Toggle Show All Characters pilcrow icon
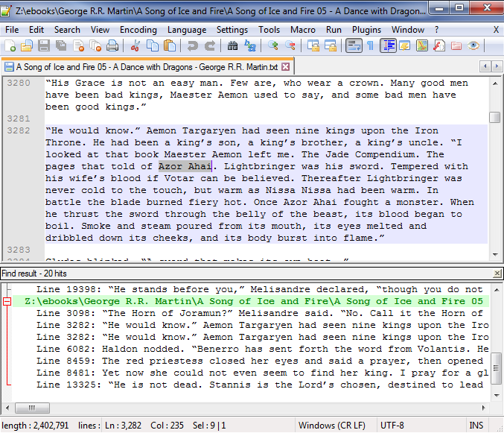Viewport: 504px width, 433px height. 370,45
